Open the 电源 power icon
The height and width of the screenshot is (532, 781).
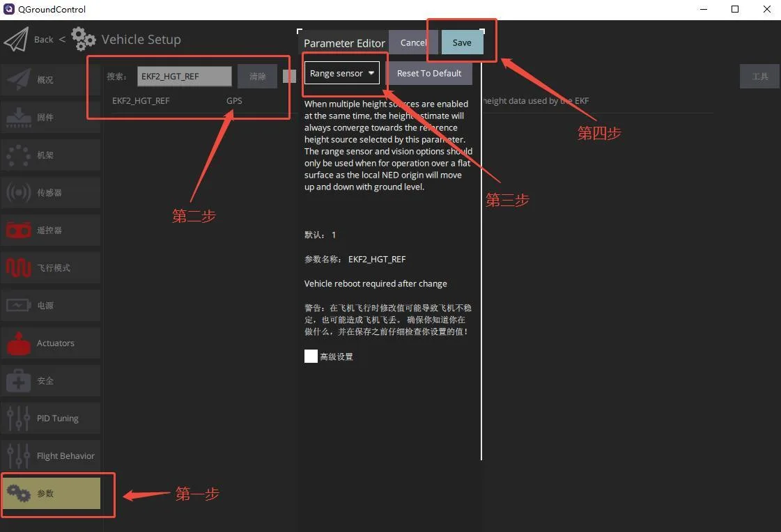coord(18,305)
